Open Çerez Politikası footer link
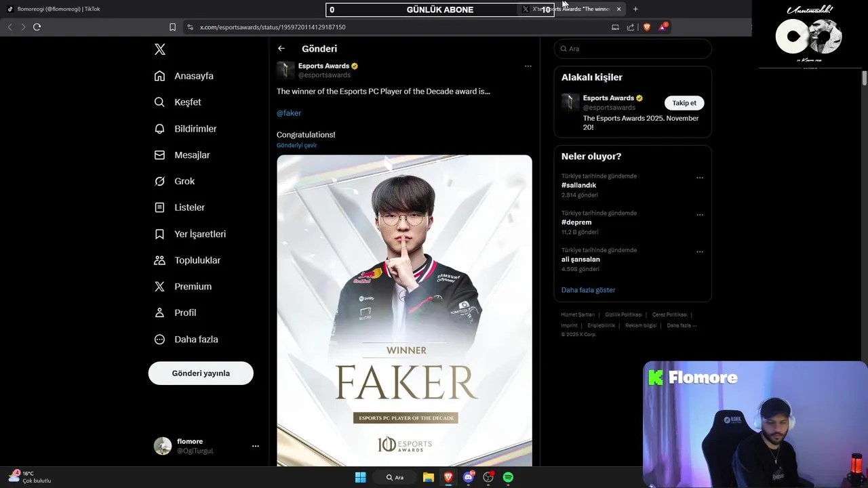Screen dimensions: 868x488 coord(669,314)
